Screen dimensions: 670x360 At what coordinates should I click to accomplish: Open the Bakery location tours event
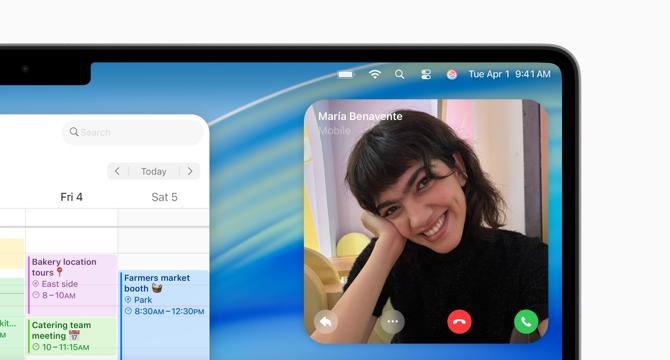click(x=72, y=284)
